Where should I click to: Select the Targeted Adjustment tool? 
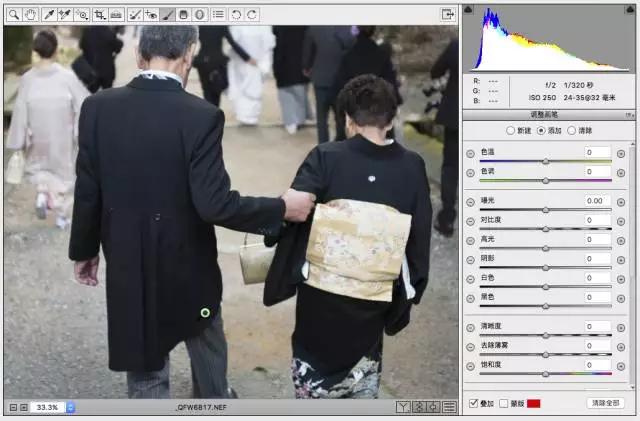coord(82,15)
